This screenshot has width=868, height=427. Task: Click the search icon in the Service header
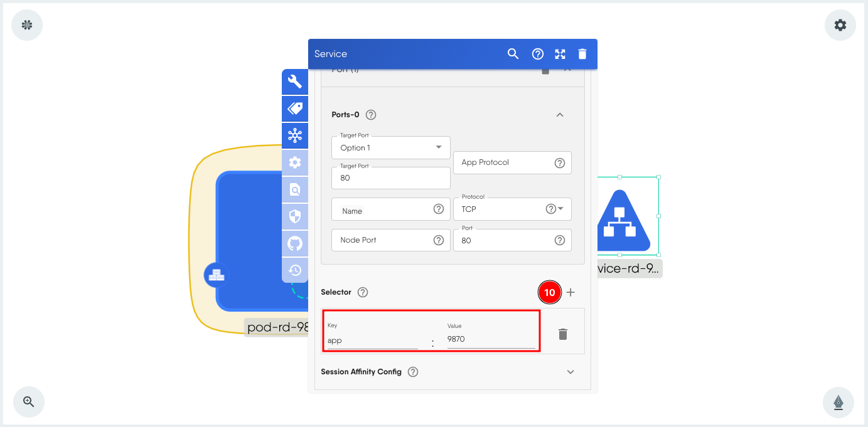click(x=513, y=54)
